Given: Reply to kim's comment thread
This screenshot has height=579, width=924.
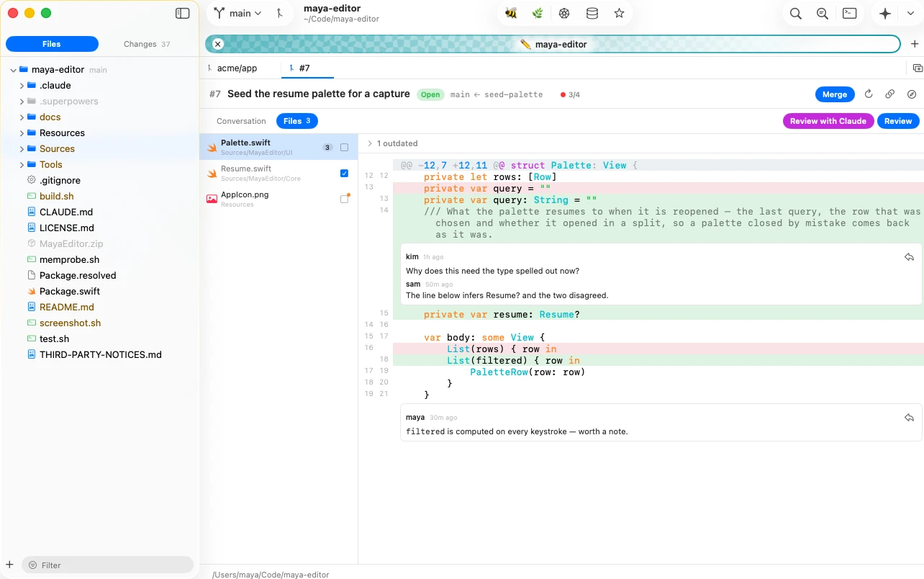Looking at the screenshot, I should pyautogui.click(x=909, y=257).
